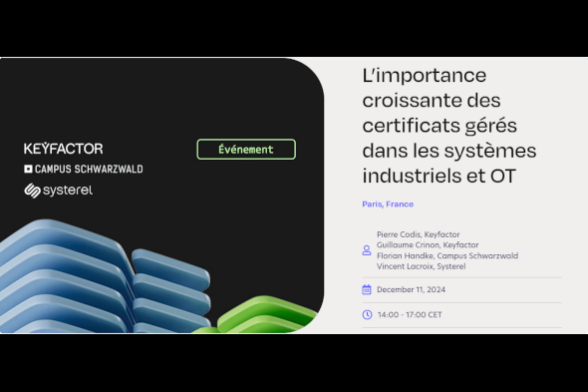Click speaker name Pierre Codis, Keyfactor

point(419,234)
